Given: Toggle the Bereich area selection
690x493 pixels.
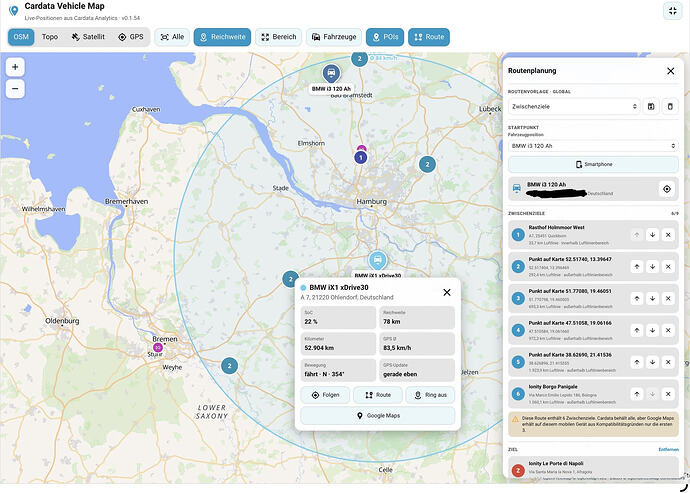Looking at the screenshot, I should [x=279, y=37].
